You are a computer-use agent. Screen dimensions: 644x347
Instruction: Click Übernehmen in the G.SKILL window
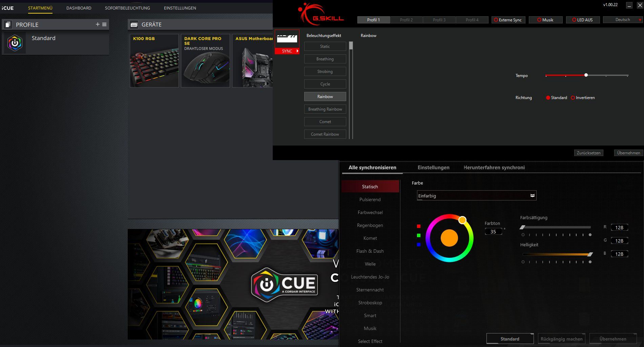628,153
